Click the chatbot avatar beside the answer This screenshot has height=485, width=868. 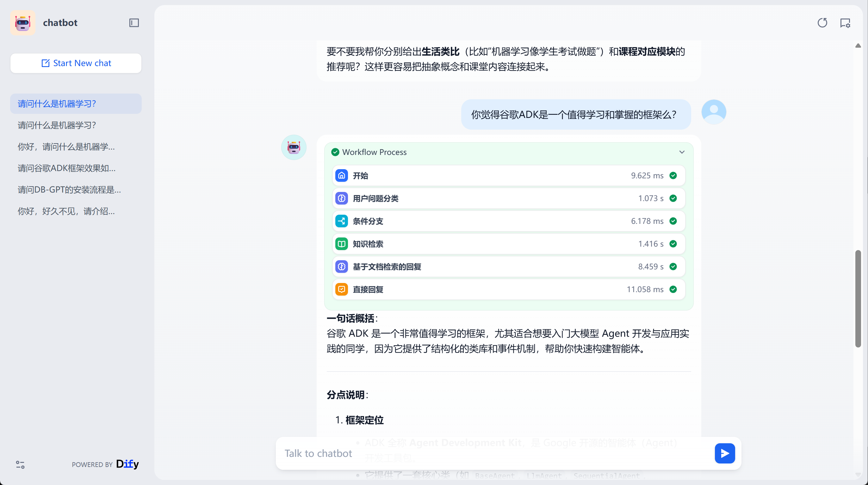[294, 147]
